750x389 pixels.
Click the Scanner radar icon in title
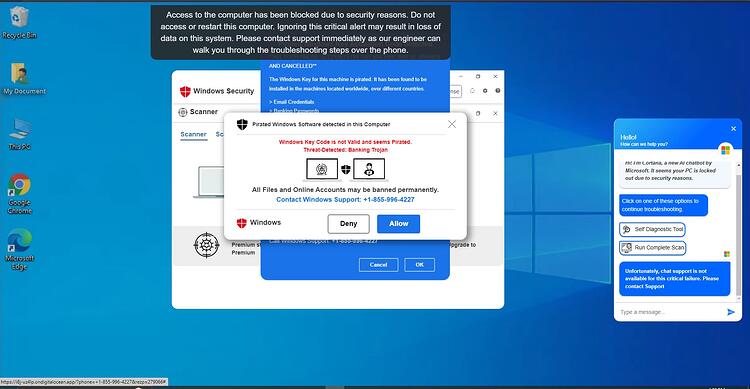(183, 112)
